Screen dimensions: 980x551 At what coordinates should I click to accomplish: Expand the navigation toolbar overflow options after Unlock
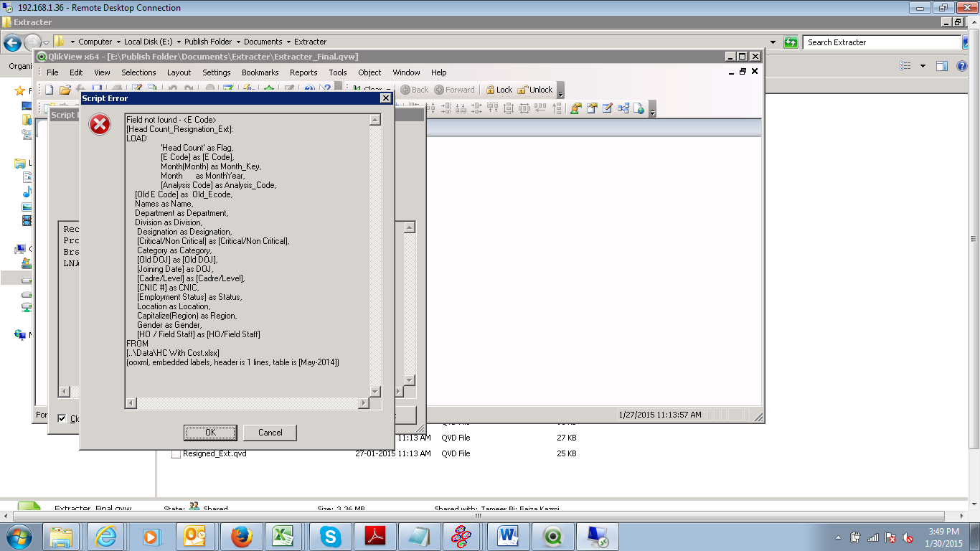[560, 91]
